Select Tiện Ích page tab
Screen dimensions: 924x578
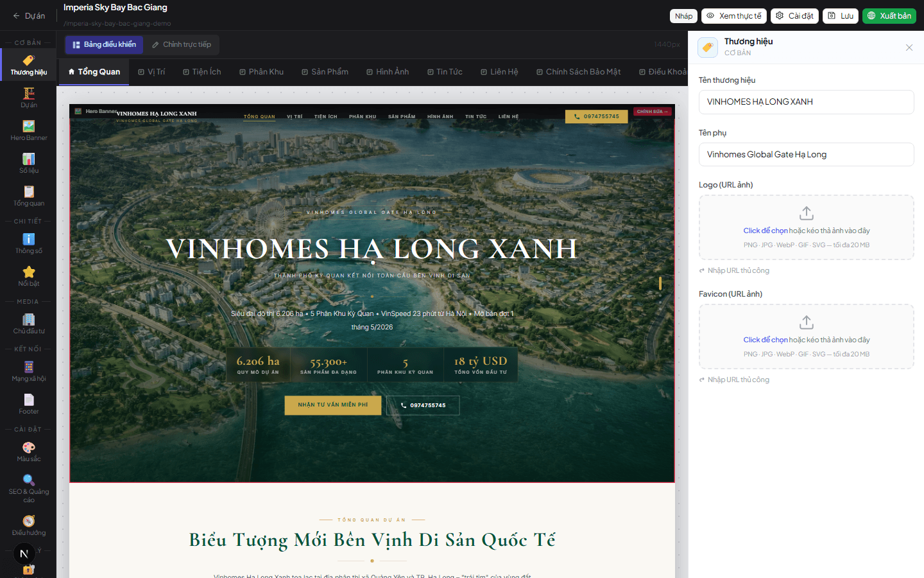(x=201, y=72)
